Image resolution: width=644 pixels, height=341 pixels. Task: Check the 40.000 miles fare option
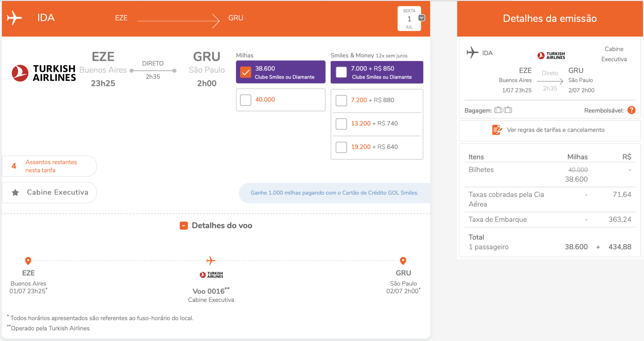pos(246,100)
